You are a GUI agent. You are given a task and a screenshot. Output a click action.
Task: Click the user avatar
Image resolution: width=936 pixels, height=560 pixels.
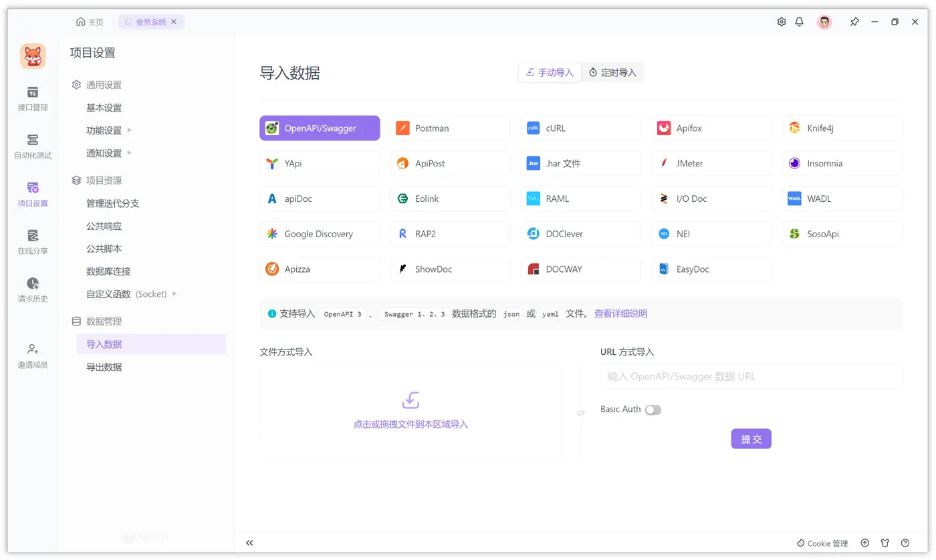pyautogui.click(x=824, y=22)
